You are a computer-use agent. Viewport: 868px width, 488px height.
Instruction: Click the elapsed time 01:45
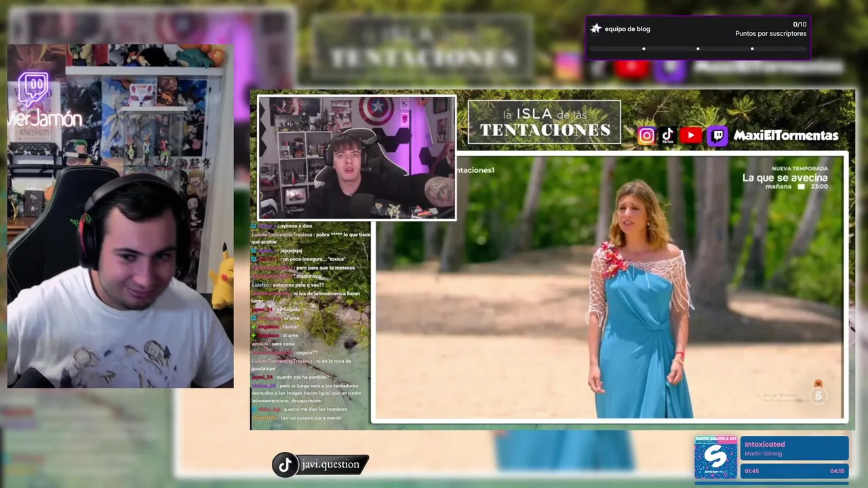(x=751, y=471)
